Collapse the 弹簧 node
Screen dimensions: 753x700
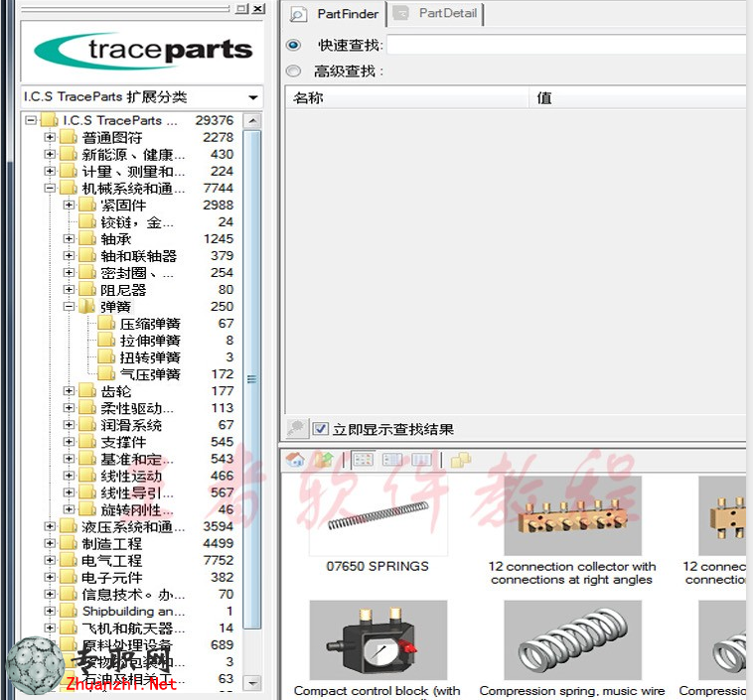point(69,306)
